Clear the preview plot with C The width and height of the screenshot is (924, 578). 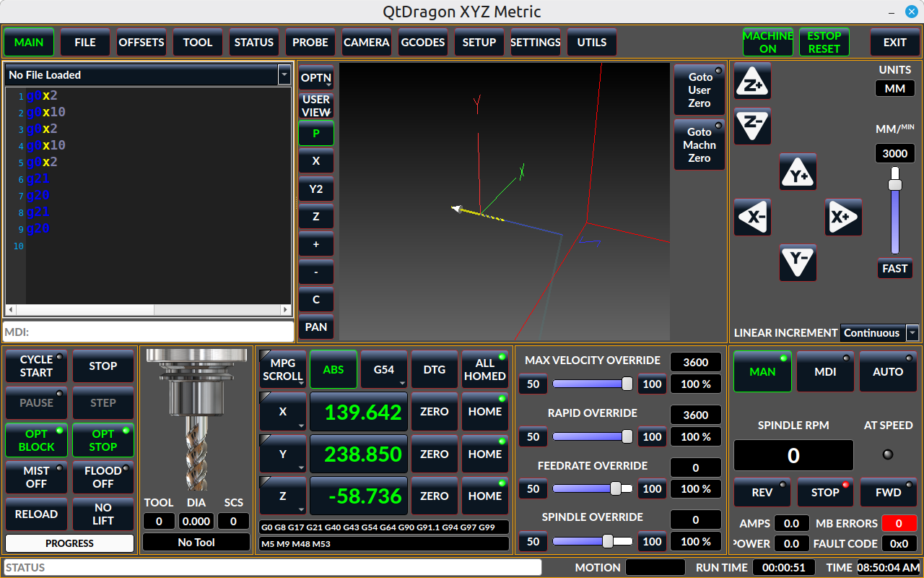[316, 299]
